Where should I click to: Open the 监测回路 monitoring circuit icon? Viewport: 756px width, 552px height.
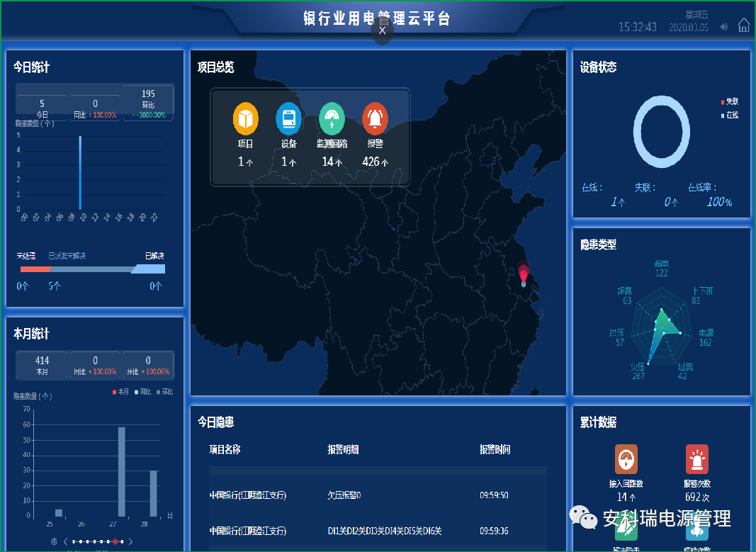[x=332, y=119]
